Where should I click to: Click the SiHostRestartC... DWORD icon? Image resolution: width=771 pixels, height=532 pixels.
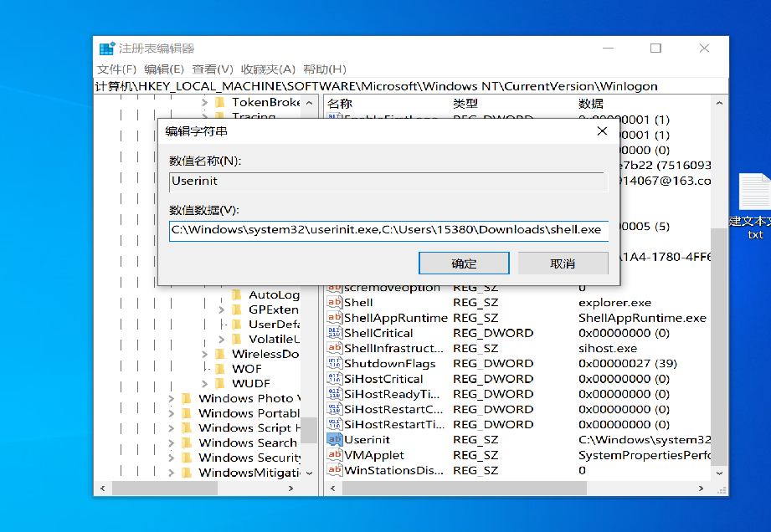click(x=334, y=409)
